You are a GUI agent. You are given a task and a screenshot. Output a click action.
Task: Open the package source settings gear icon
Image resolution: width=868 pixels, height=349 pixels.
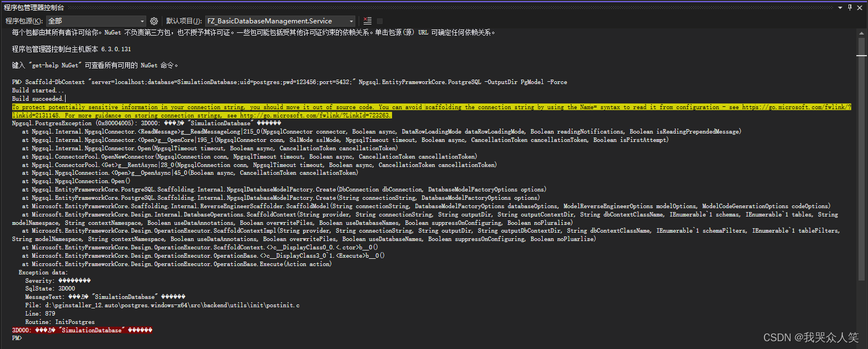[154, 21]
